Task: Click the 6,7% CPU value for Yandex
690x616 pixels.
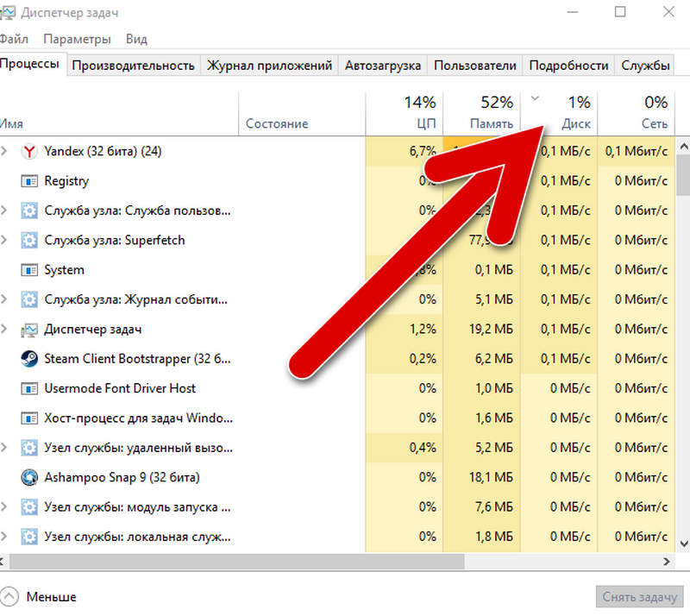Action: pos(423,152)
